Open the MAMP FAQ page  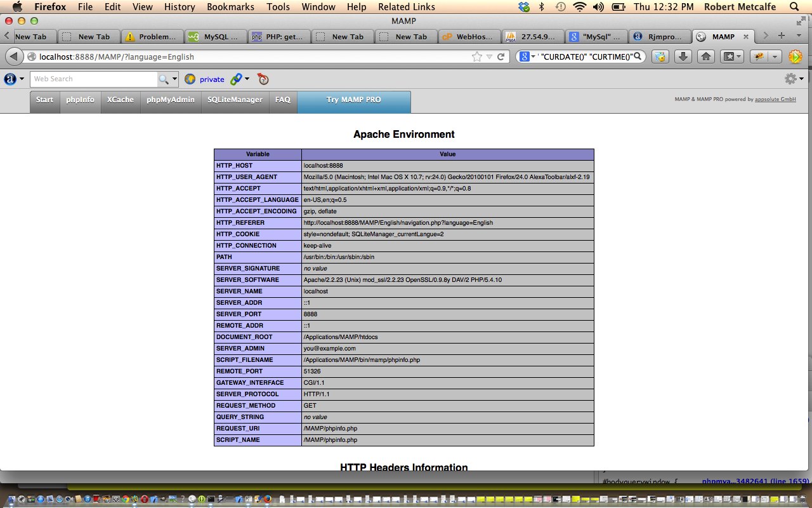(282, 102)
